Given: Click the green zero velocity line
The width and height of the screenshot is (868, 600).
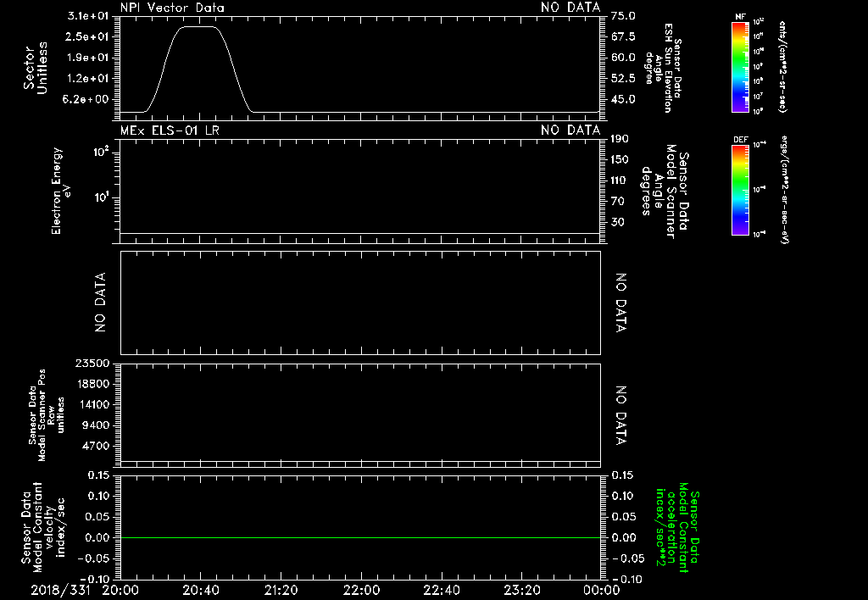Looking at the screenshot, I should click(x=360, y=537).
